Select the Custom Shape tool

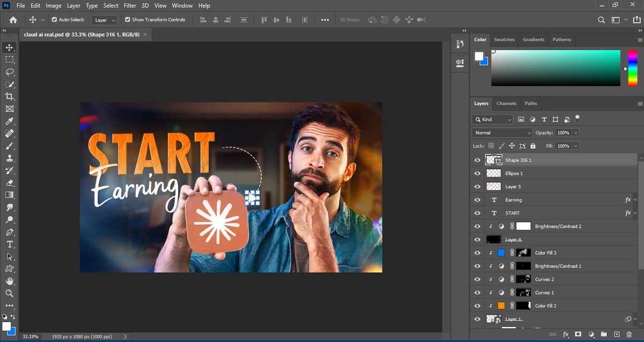(x=9, y=268)
